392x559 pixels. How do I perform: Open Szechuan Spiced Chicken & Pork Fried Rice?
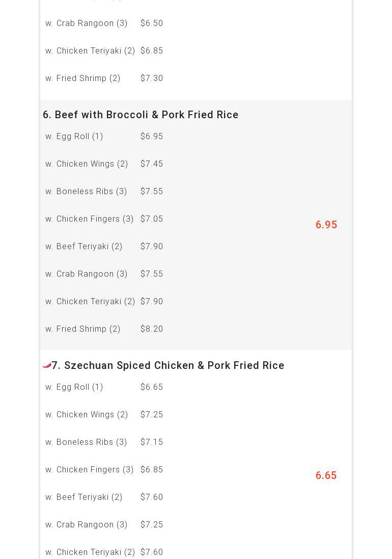[167, 365]
